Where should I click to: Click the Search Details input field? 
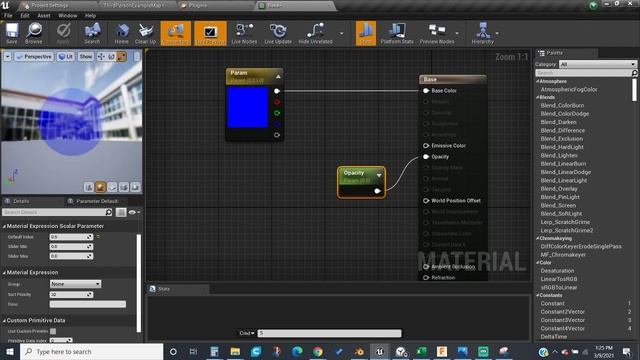57,212
